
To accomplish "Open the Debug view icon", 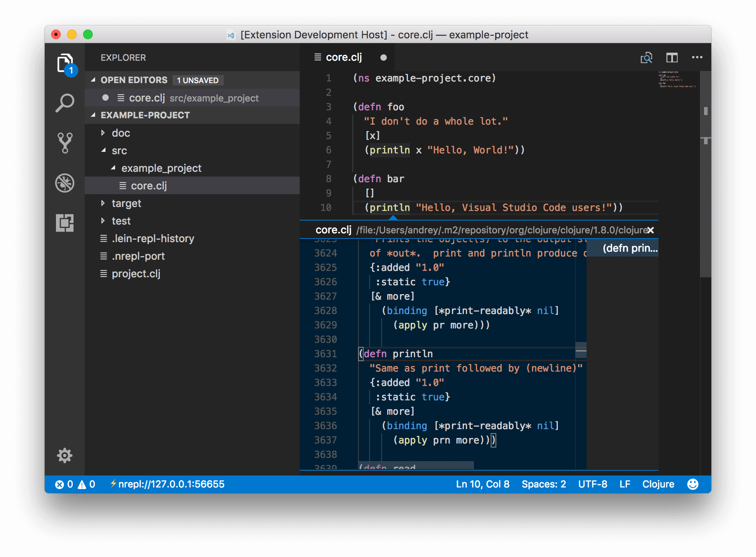I will [65, 183].
